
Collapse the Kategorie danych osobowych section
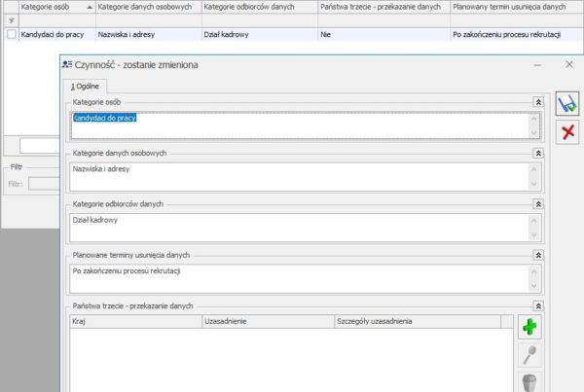[535, 153]
